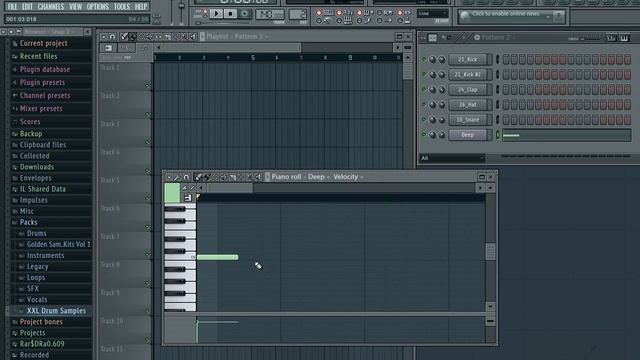The height and width of the screenshot is (360, 640).
Task: Mute the 21_Kick channel with its green light
Action: (x=424, y=60)
